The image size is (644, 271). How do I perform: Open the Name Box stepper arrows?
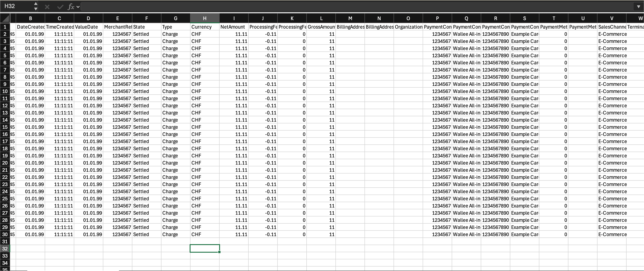[x=36, y=6]
